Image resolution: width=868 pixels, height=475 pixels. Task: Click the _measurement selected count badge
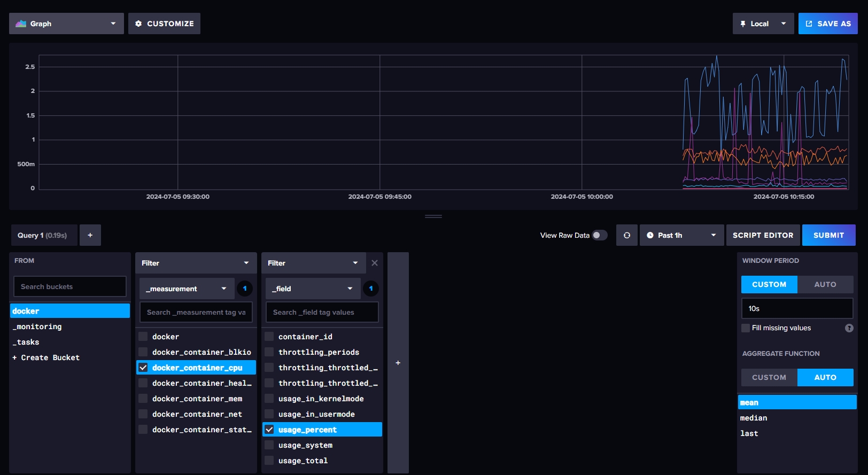pos(245,289)
